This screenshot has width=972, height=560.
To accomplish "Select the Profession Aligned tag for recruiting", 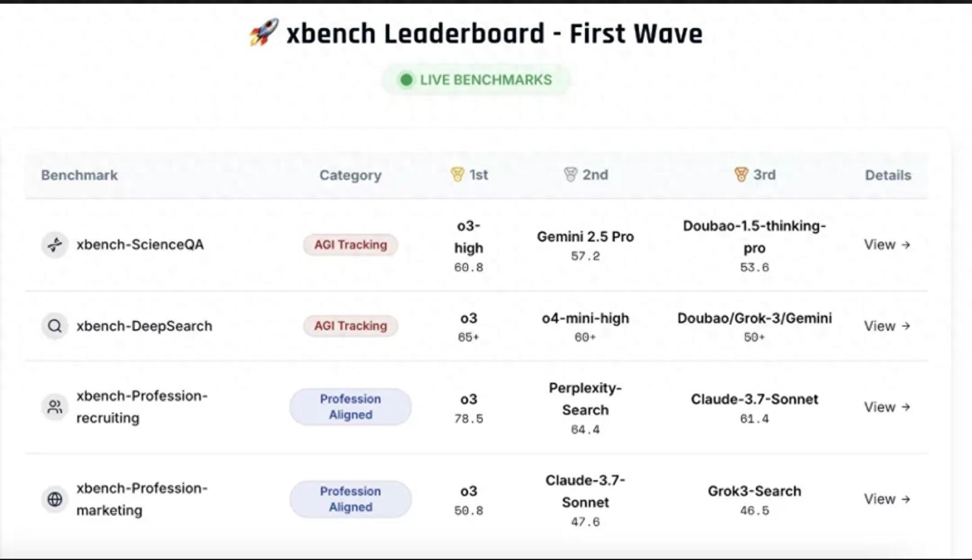I will (351, 407).
